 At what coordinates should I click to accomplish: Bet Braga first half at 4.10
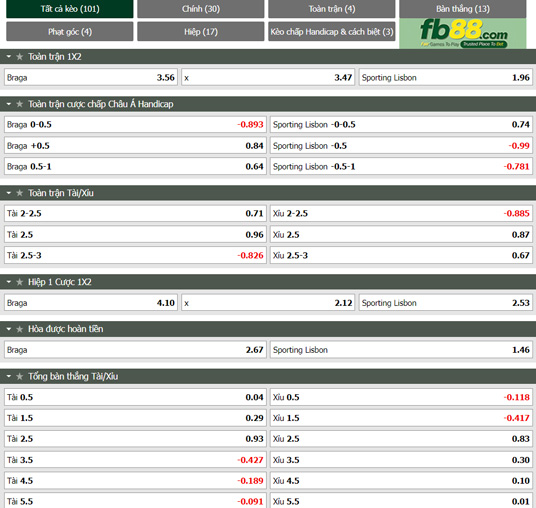tap(91, 303)
